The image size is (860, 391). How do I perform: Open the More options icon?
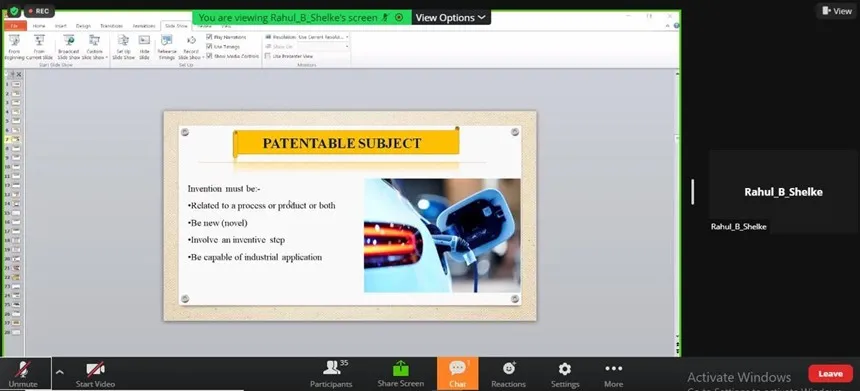(613, 369)
